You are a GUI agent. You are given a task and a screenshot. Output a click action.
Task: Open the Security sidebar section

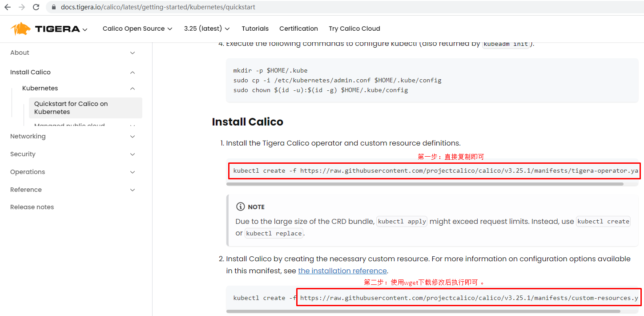tap(23, 154)
